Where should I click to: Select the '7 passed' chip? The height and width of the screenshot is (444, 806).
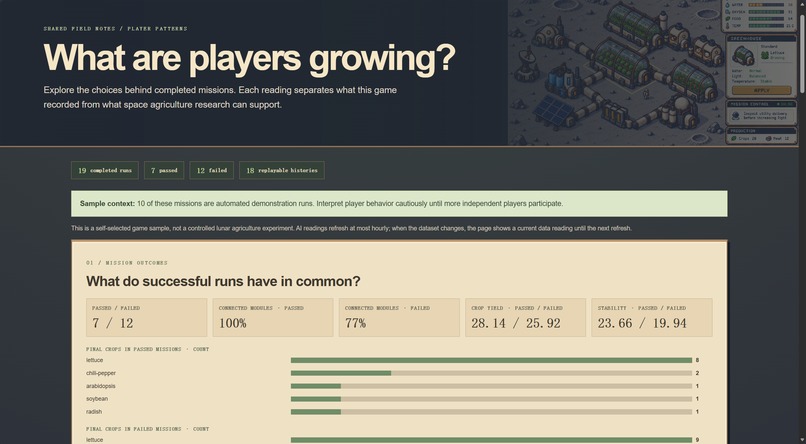164,171
